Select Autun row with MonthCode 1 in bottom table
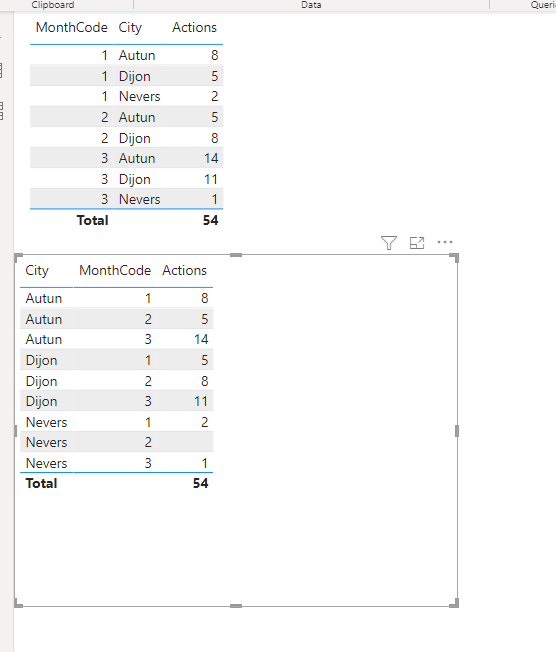The image size is (556, 652). 116,298
